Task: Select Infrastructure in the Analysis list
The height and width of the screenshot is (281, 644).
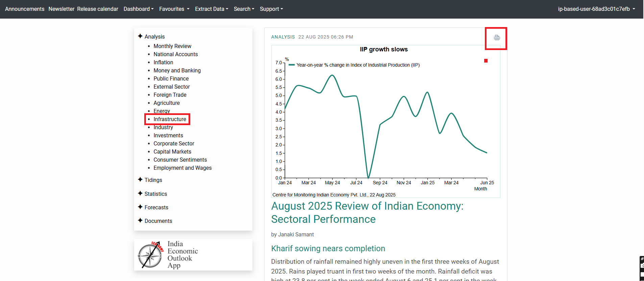Action: 170,119
